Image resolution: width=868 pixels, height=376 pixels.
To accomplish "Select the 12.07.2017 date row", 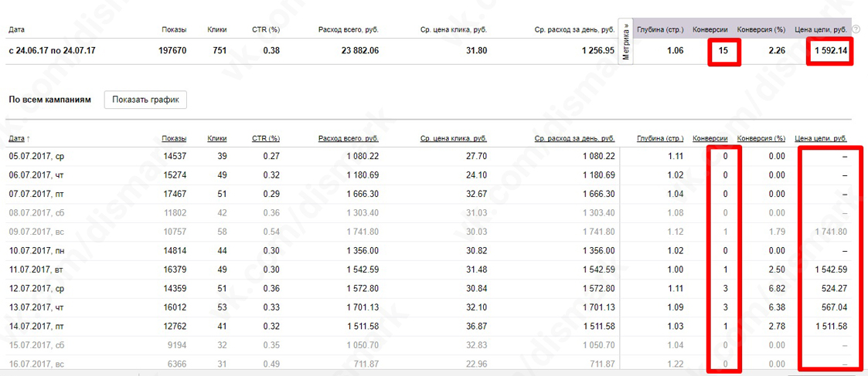I will pos(36,288).
